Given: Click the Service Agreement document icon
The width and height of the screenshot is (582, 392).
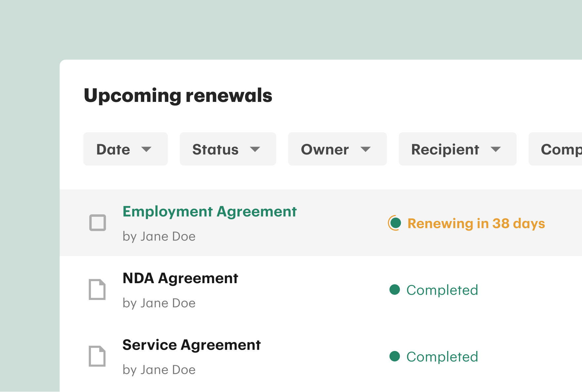Looking at the screenshot, I should click(97, 356).
